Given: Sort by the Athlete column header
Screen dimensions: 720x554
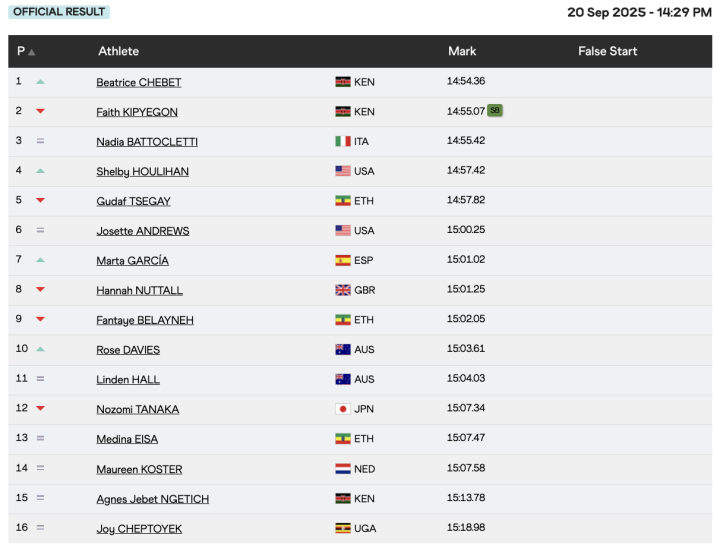Looking at the screenshot, I should click(x=118, y=51).
